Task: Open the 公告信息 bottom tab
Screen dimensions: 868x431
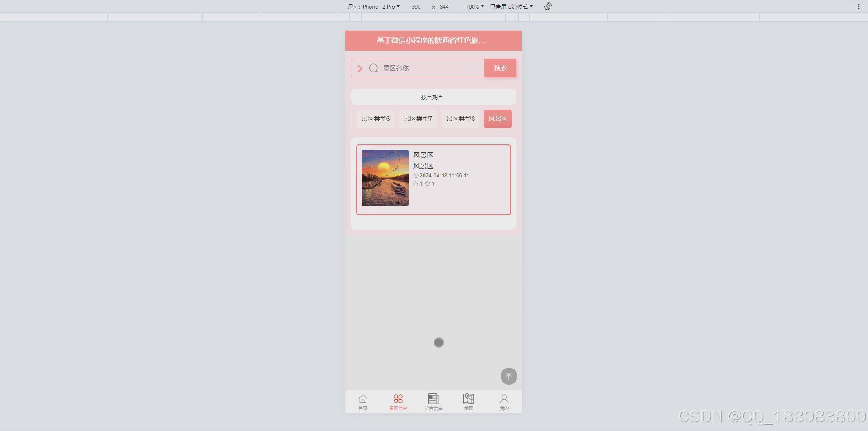Action: [x=434, y=402]
